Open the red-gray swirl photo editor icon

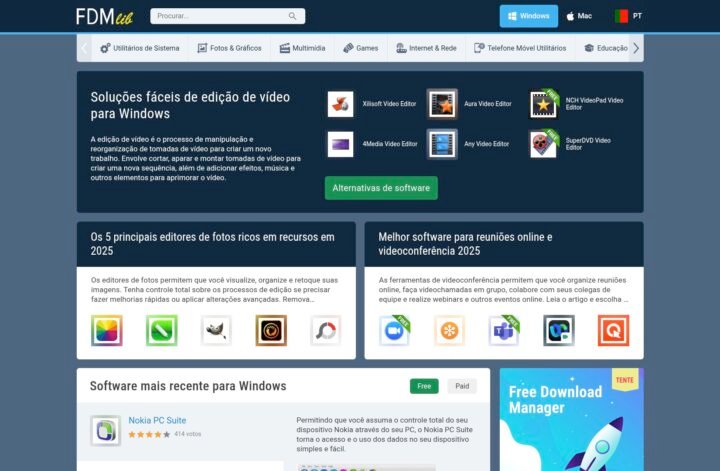[x=326, y=331]
